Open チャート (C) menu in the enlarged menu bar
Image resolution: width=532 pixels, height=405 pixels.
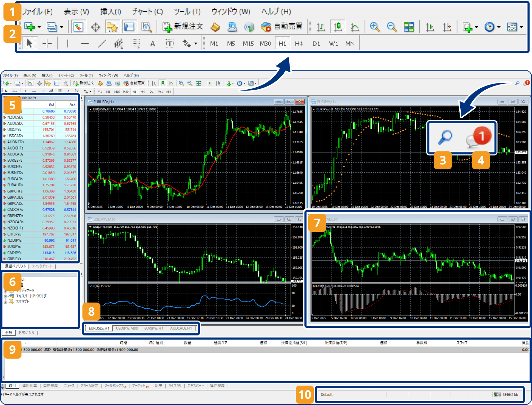click(148, 11)
